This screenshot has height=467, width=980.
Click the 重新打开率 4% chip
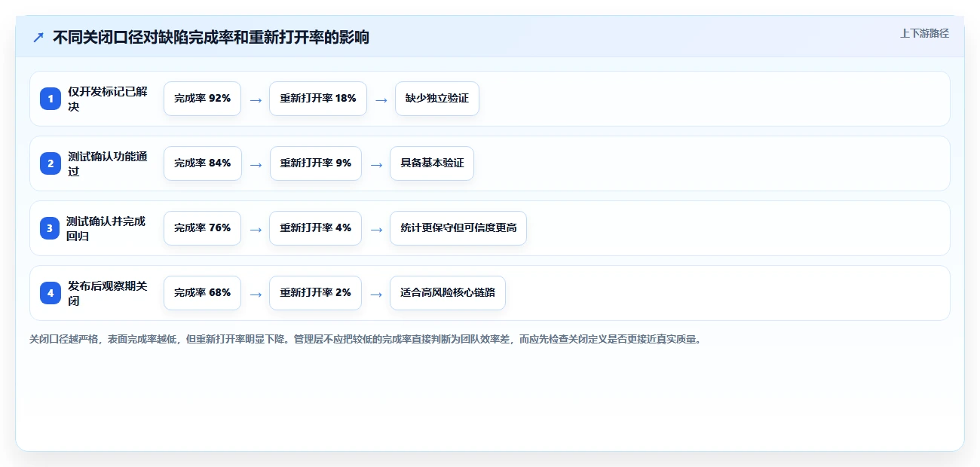[315, 228]
